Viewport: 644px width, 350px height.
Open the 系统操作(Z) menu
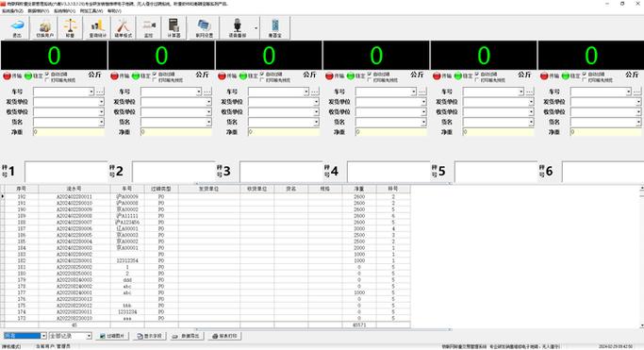coord(13,10)
